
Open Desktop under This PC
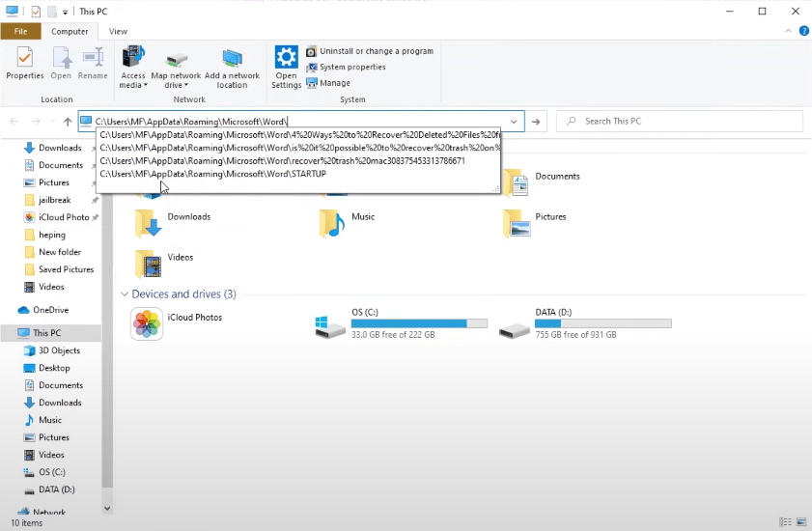coord(54,368)
